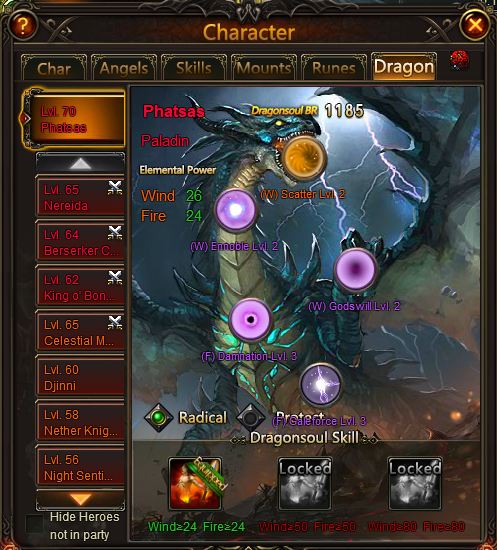Open the Angels tab
Screen dimensions: 497x550
click(124, 68)
